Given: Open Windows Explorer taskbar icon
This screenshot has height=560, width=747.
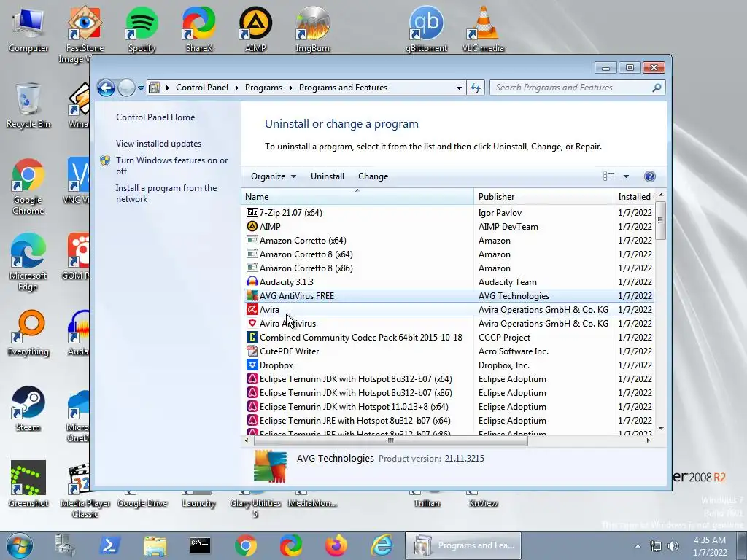Looking at the screenshot, I should point(155,545).
